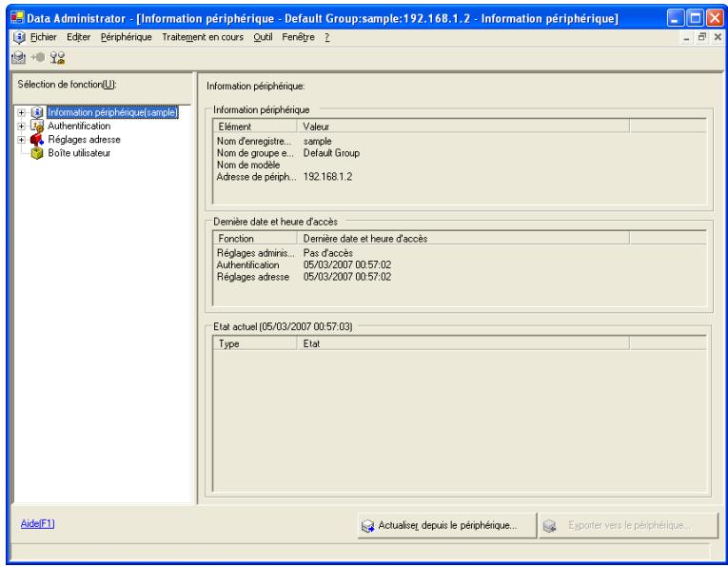The width and height of the screenshot is (728, 567).
Task: Open the Aide(F1) help link
Action: (38, 523)
